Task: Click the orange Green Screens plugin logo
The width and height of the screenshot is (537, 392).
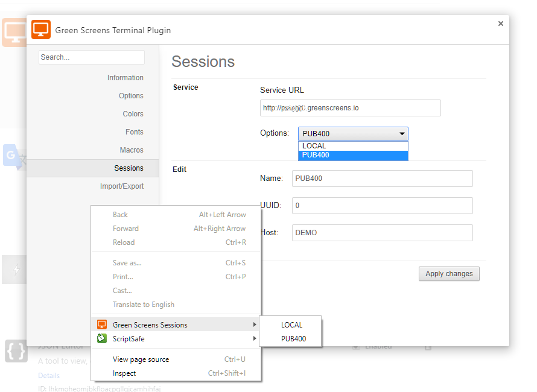Action: pyautogui.click(x=41, y=30)
